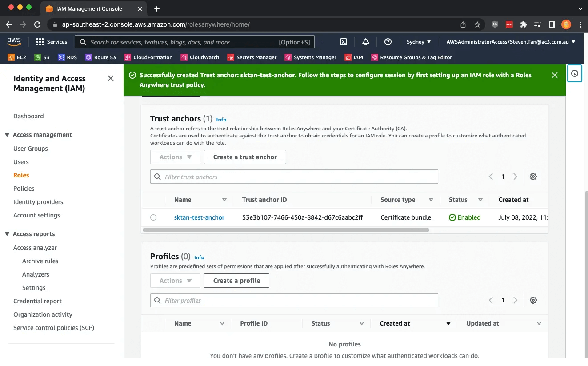Open Route 53 favorites shortcut
588x366 pixels.
[x=100, y=57]
